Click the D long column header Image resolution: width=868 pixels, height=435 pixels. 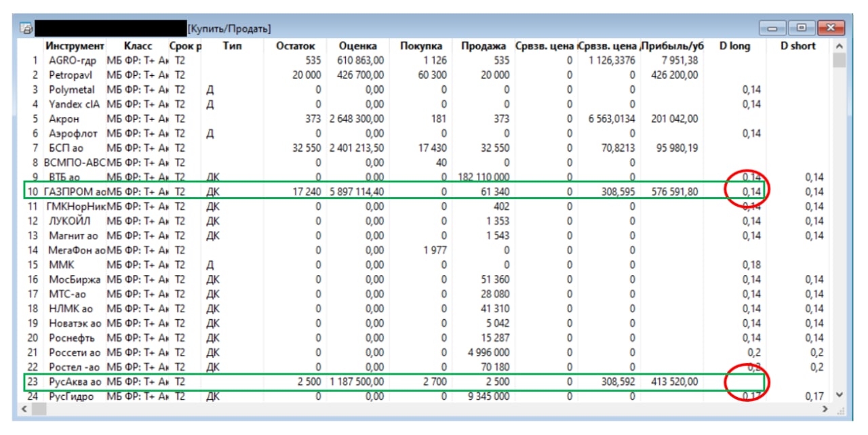coord(734,46)
